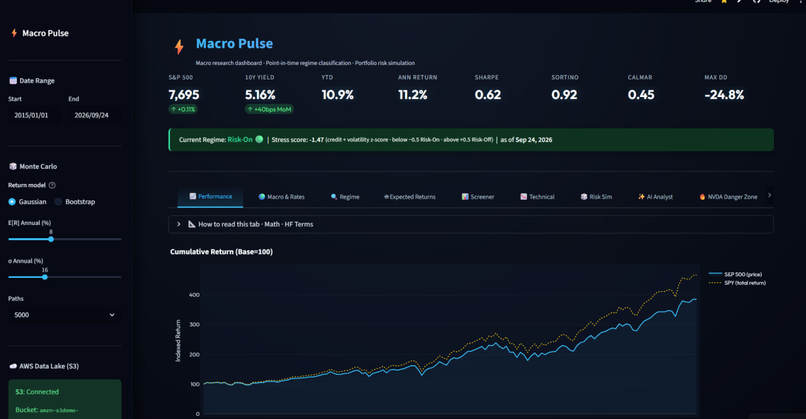
Task: Click the calendar icon next to Date Range
Action: point(13,81)
